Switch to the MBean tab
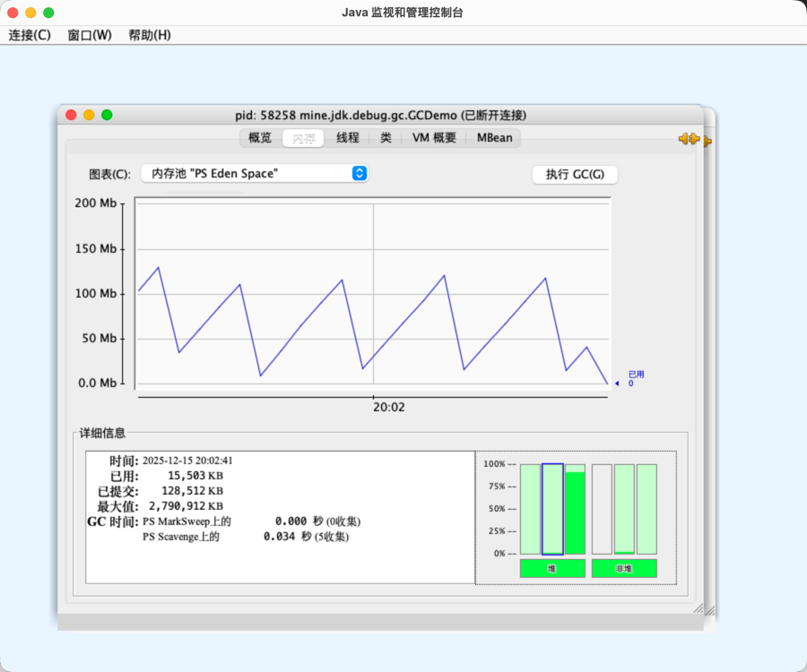This screenshot has width=807, height=672. click(495, 138)
